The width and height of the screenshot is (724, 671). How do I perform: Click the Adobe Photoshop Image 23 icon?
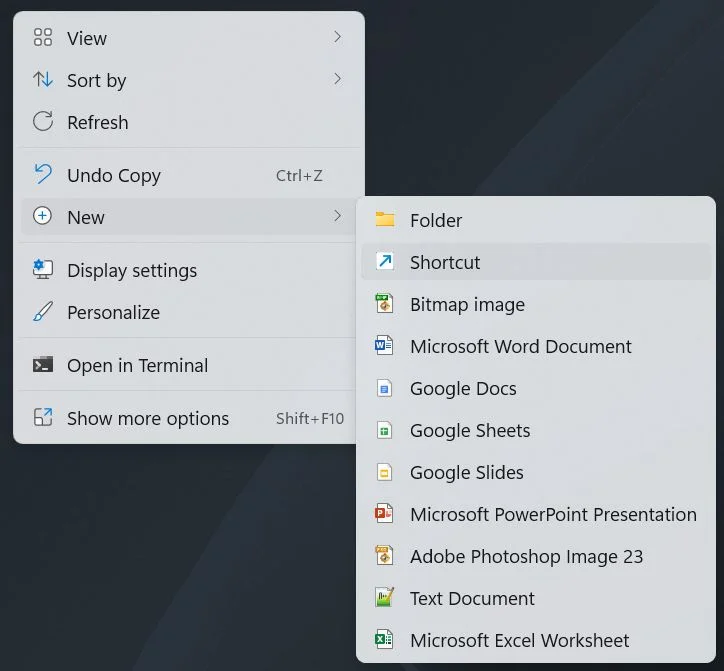(x=384, y=556)
